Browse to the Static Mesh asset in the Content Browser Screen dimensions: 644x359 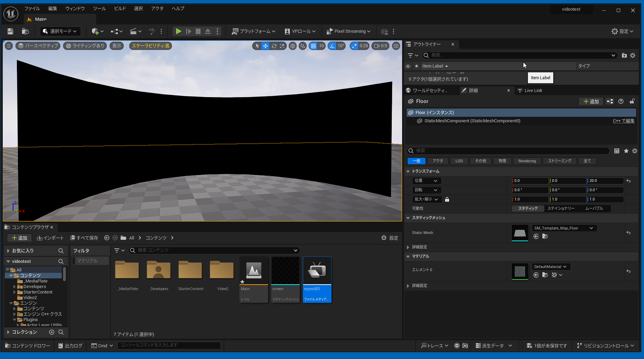545,236
